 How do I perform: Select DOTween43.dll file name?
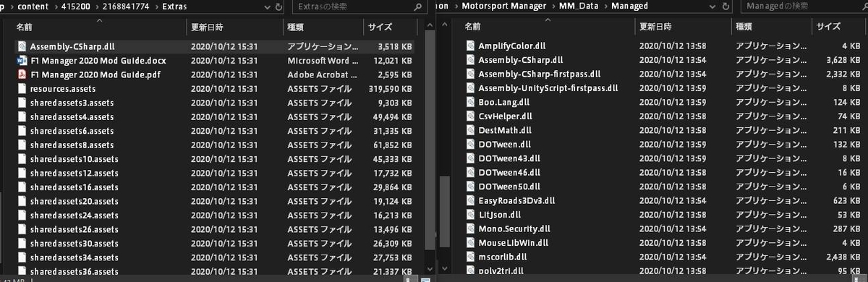click(x=509, y=159)
